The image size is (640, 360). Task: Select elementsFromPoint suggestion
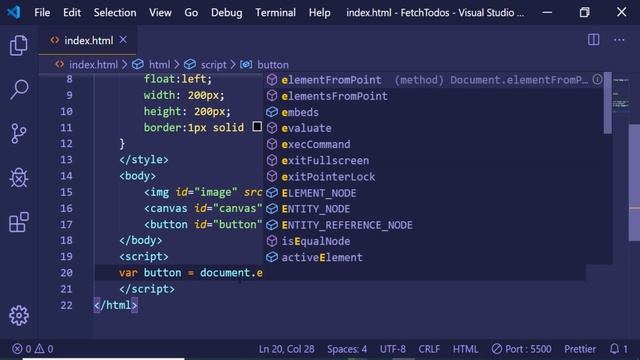[x=434, y=96]
